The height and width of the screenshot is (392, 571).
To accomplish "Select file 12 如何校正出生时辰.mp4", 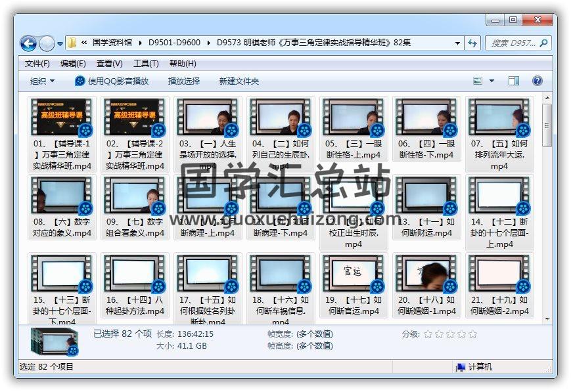I will tap(354, 213).
